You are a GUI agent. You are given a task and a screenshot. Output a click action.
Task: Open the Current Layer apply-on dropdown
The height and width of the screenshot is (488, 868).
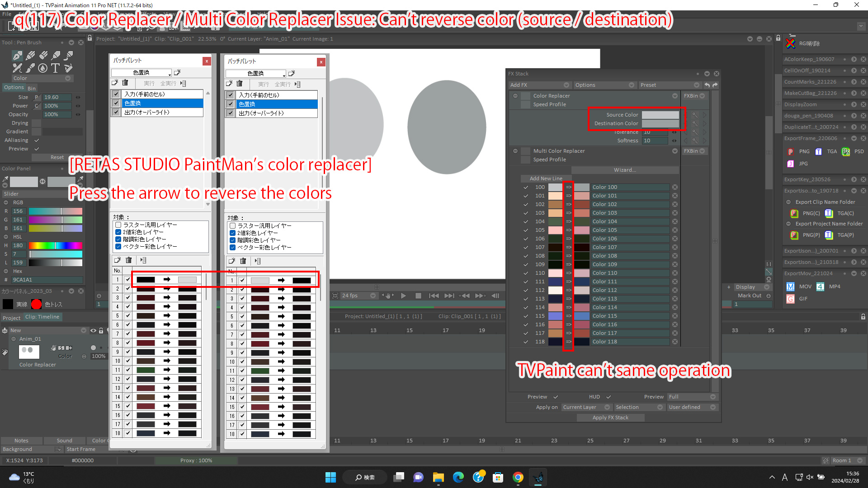pos(586,407)
